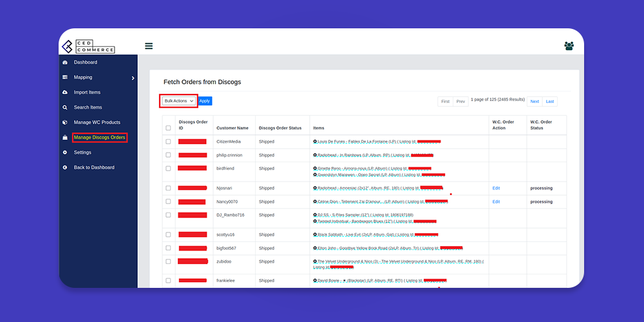Click the Apply button
This screenshot has height=322, width=644.
coord(205,101)
